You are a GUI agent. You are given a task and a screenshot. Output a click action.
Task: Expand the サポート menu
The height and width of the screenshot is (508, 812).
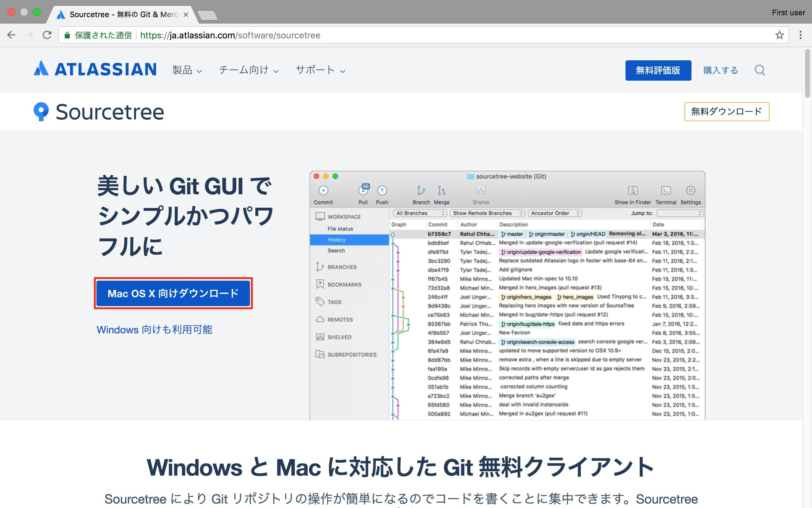[320, 70]
